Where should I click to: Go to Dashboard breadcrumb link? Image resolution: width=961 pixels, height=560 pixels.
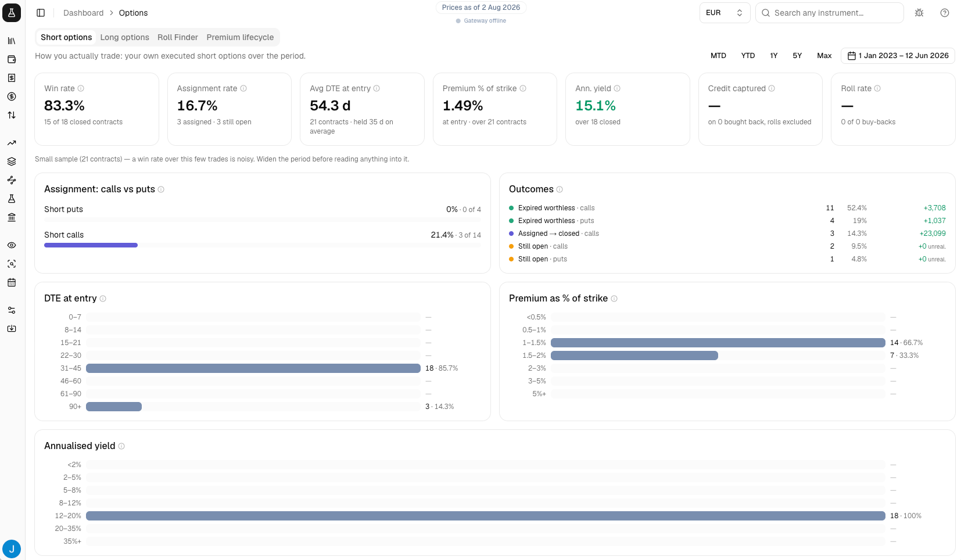[x=83, y=13]
